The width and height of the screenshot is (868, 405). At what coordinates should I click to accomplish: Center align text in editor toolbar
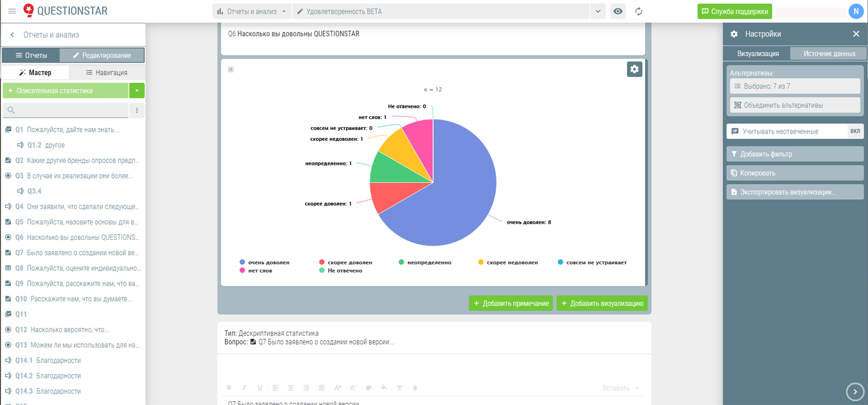coord(291,388)
